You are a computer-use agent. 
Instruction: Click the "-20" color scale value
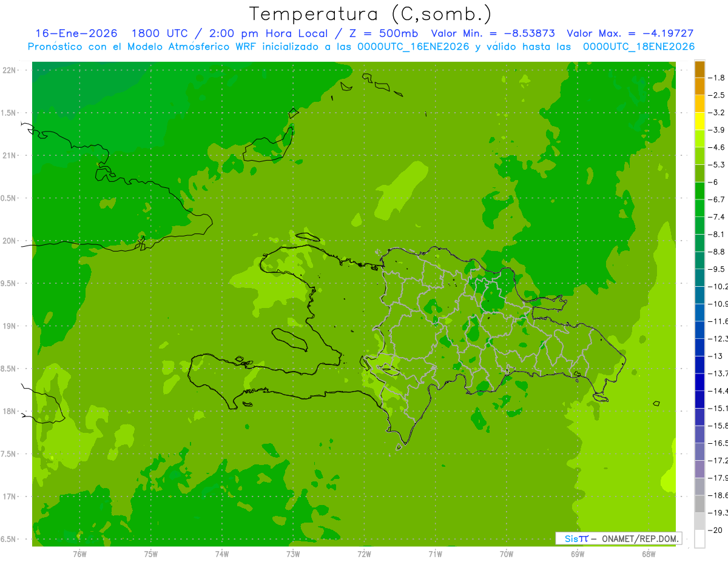coord(716,530)
